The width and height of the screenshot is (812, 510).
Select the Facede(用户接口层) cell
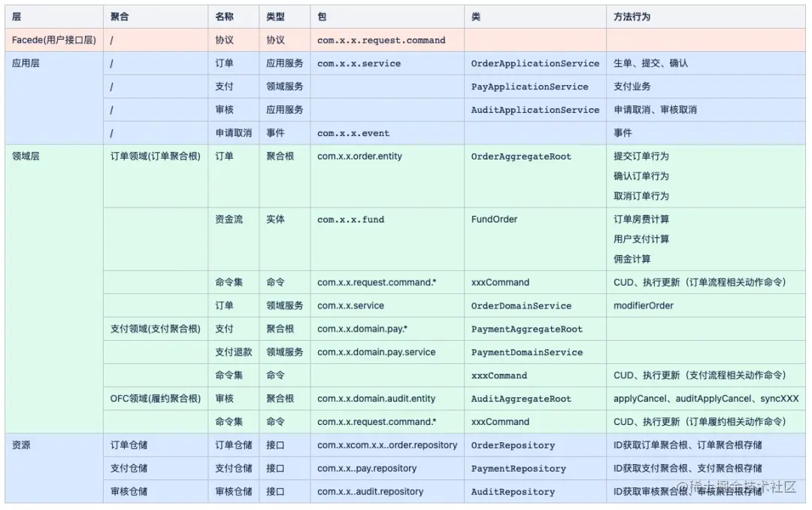pos(54,40)
